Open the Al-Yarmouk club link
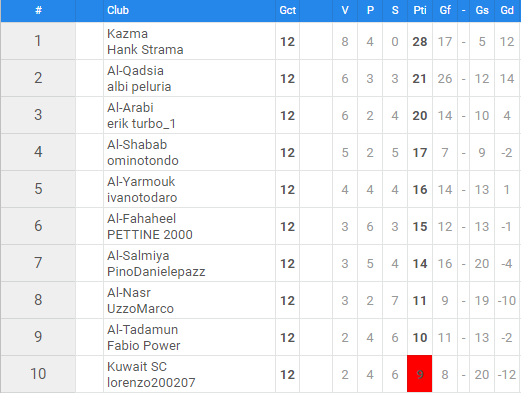The height and width of the screenshot is (393, 521). 141,182
